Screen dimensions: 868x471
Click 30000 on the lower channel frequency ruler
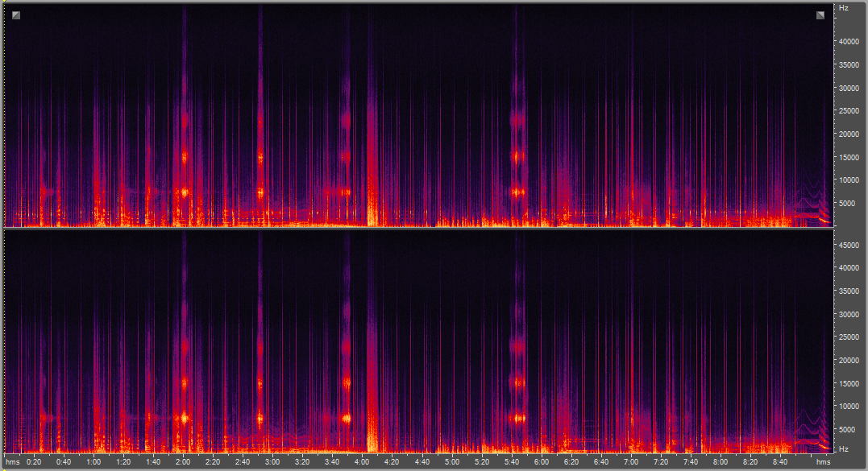[849, 314]
